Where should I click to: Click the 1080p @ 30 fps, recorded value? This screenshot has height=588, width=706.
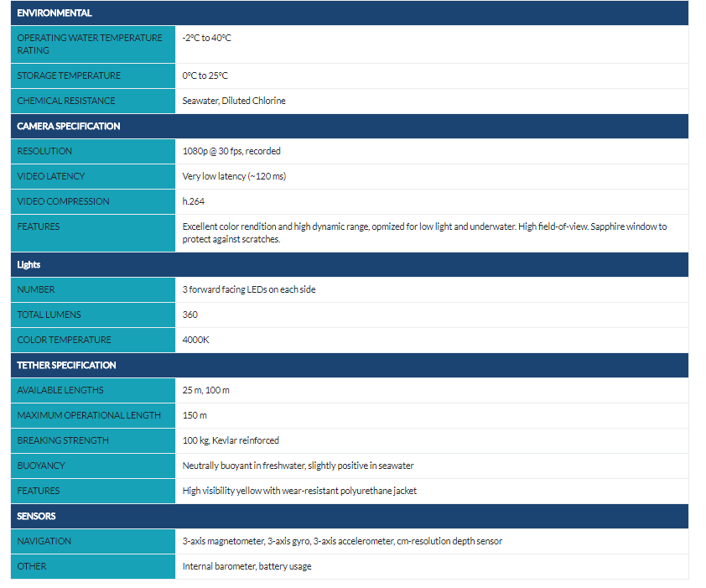(x=231, y=151)
